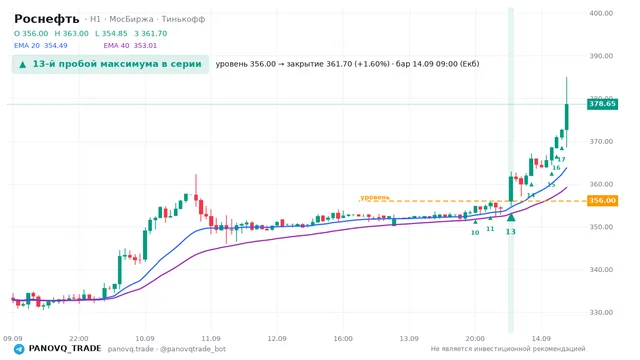Screen dimensions: 640x360
Task: Click the level-to-close summary text line
Action: tap(347, 64)
